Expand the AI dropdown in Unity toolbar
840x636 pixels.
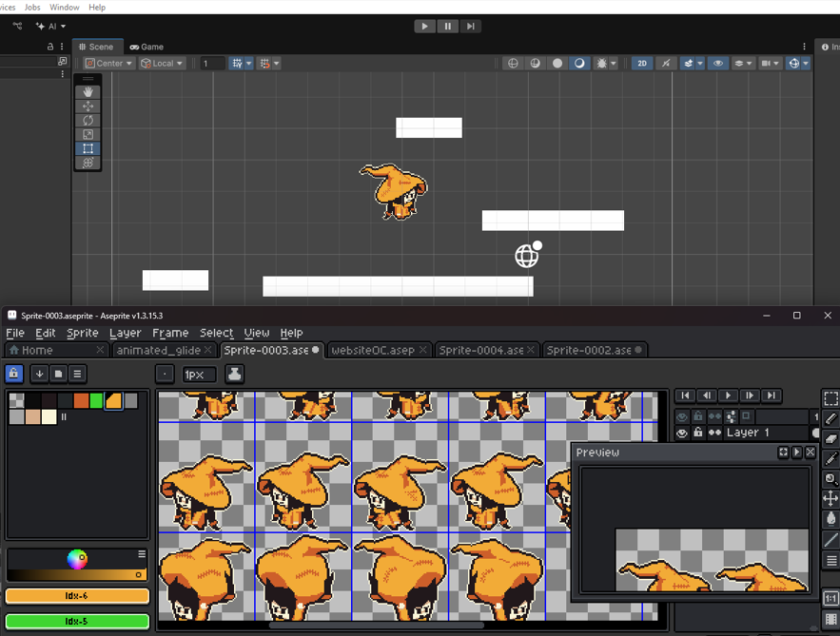(50, 27)
